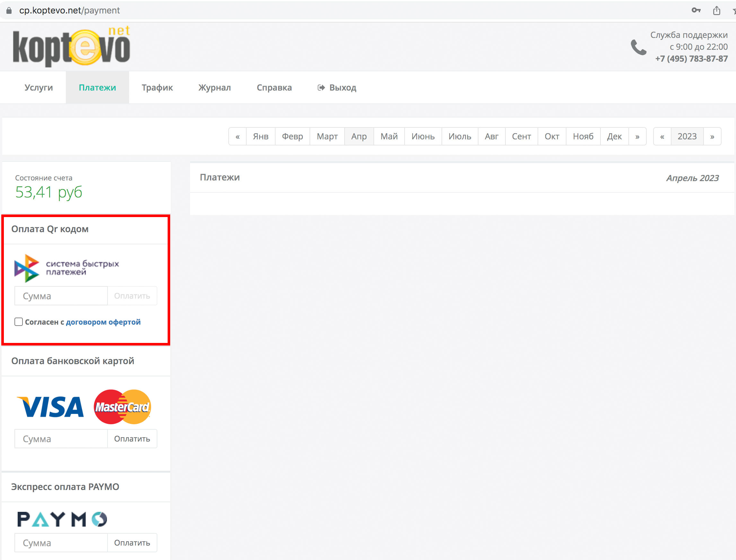Click the Система быстрых платежей logo
The width and height of the screenshot is (736, 560).
67,268
